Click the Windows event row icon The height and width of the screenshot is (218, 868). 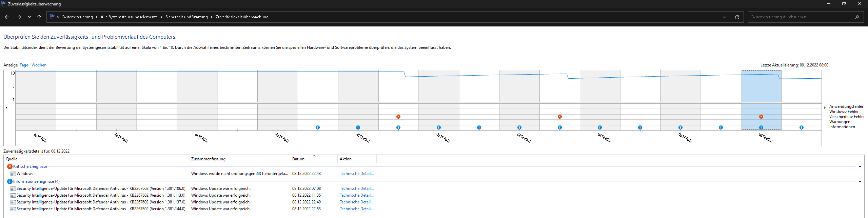pos(13,174)
